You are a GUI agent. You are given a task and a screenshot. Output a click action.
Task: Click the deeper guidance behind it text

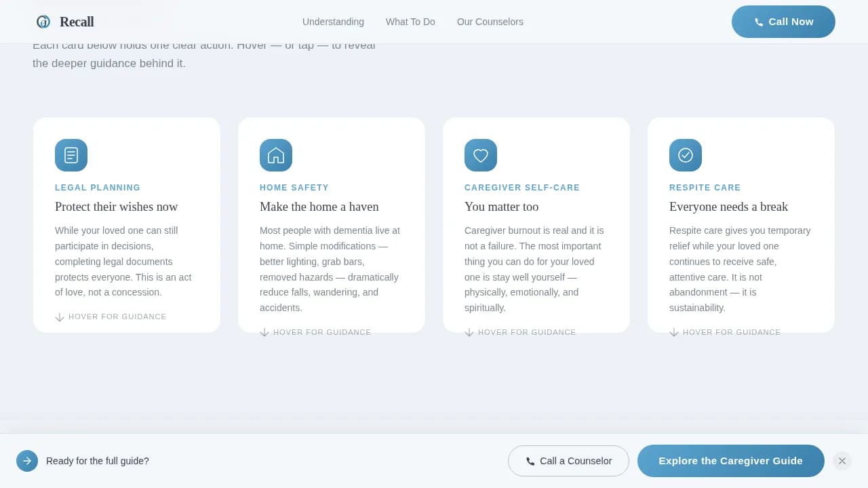pyautogui.click(x=109, y=63)
